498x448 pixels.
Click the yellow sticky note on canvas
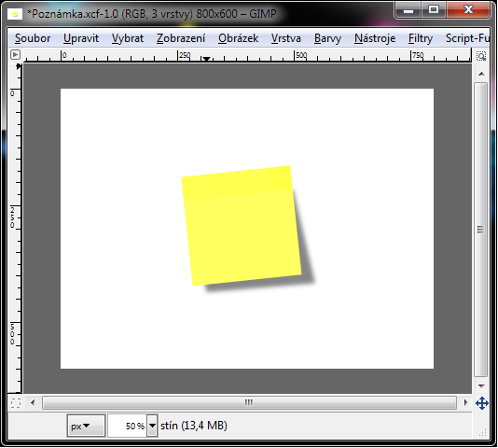[x=242, y=226]
